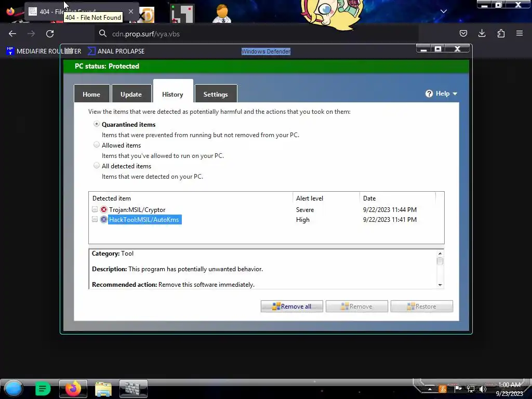Switch to the Home tab in Windows Defender
This screenshot has width=532, height=399.
click(x=91, y=95)
